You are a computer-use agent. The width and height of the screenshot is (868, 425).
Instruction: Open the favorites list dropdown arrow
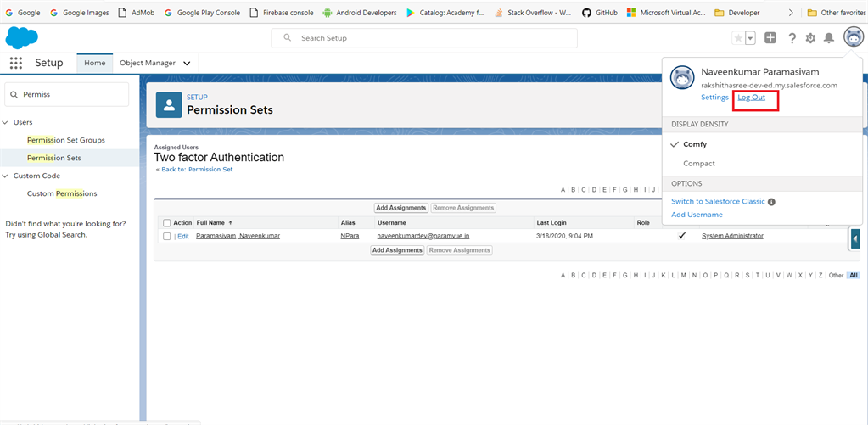751,38
